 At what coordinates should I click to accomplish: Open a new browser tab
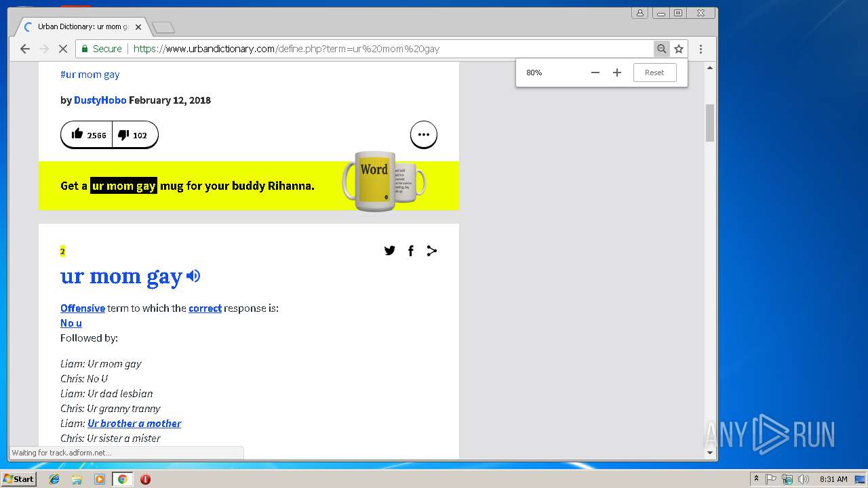[163, 28]
